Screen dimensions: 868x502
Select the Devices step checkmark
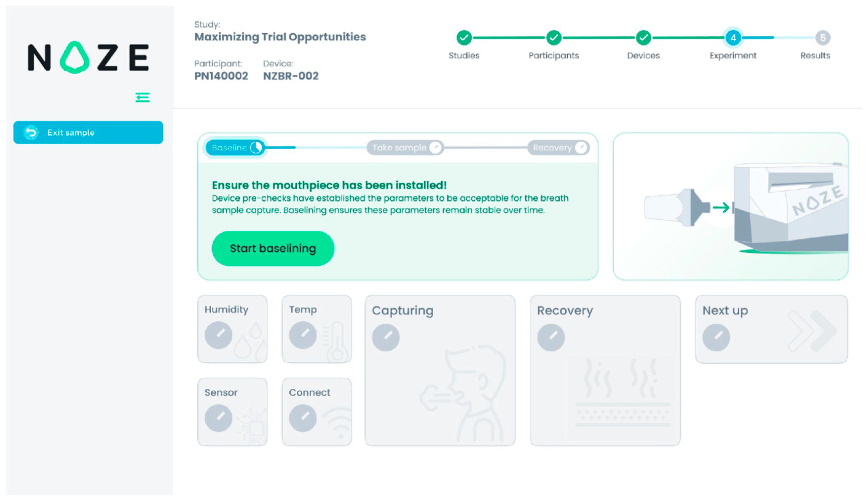pos(643,38)
